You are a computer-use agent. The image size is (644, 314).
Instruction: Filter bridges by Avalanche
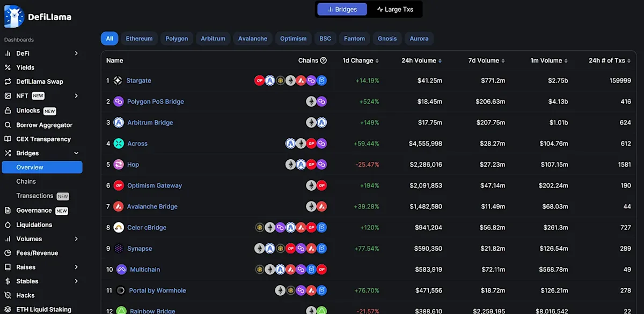(x=253, y=39)
